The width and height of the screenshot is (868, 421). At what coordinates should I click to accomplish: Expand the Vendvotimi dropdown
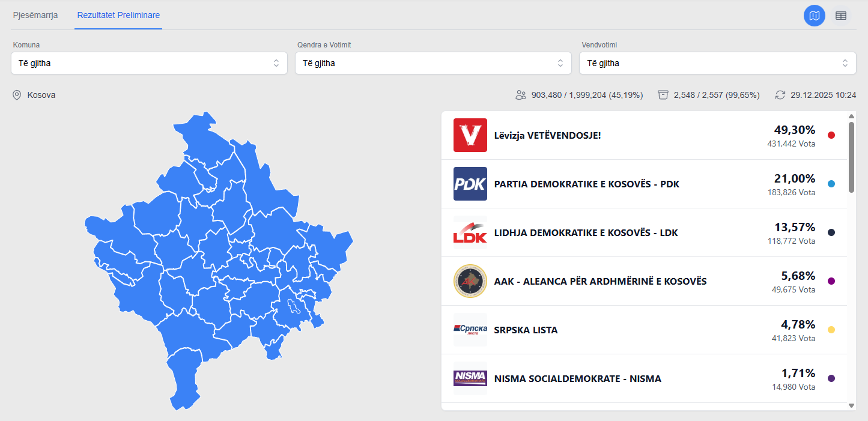pos(717,63)
